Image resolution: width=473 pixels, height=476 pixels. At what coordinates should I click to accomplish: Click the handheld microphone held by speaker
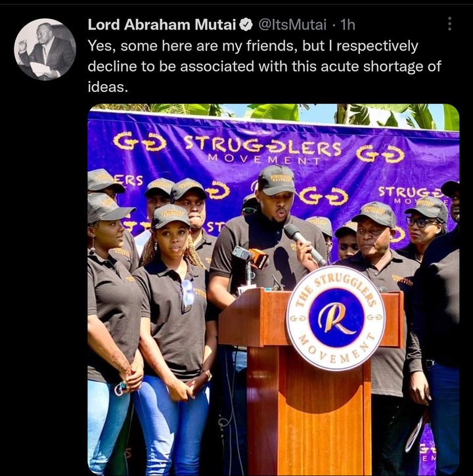click(304, 243)
